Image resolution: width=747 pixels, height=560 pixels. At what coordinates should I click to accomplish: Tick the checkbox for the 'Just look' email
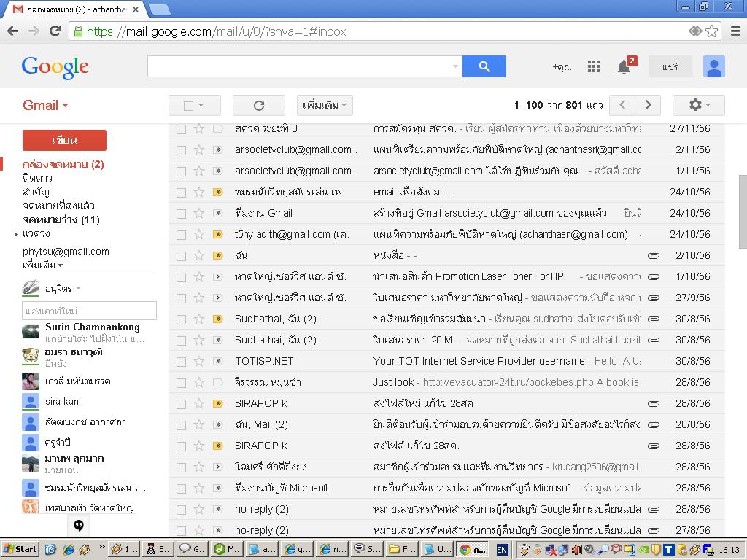(181, 383)
